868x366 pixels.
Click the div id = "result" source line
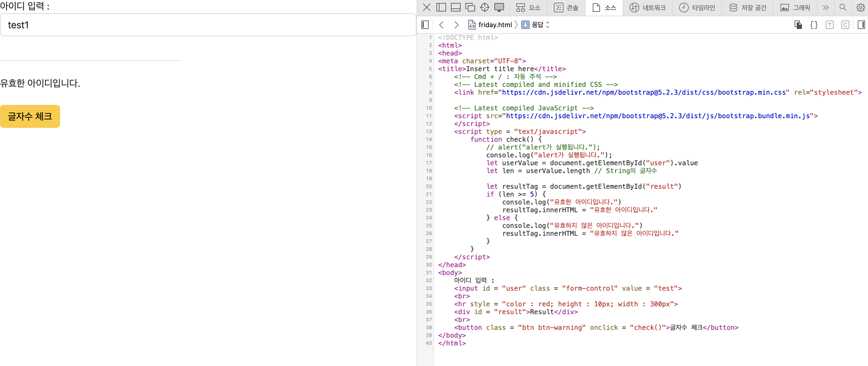[x=515, y=312]
